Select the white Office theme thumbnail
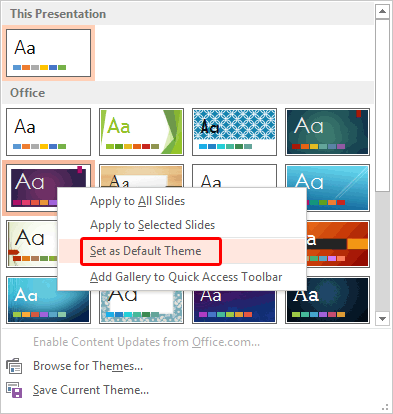Image resolution: width=393 pixels, height=414 pixels. click(48, 132)
